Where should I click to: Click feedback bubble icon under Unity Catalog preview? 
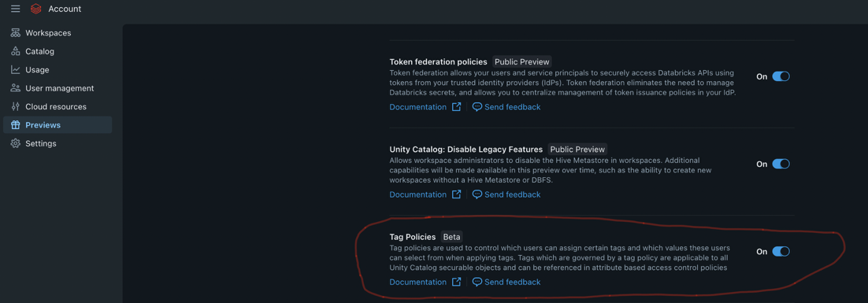pos(477,194)
